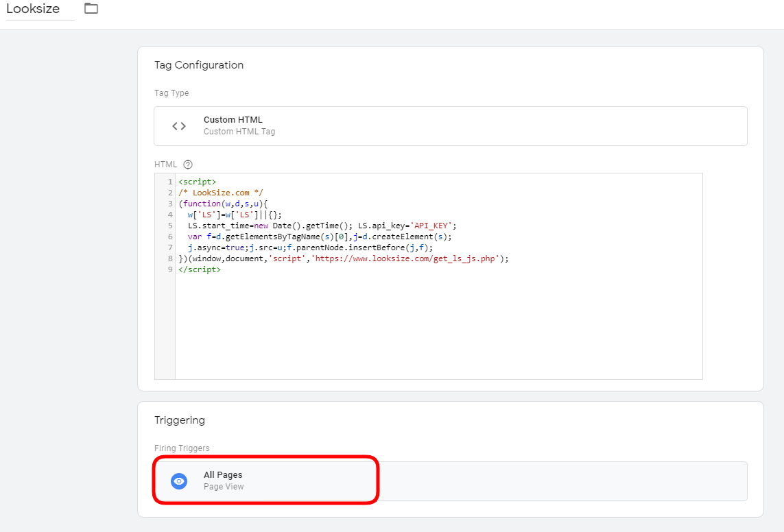This screenshot has width=784, height=532.
Task: Click the /* LookSize.com */ comment line
Action: point(220,193)
